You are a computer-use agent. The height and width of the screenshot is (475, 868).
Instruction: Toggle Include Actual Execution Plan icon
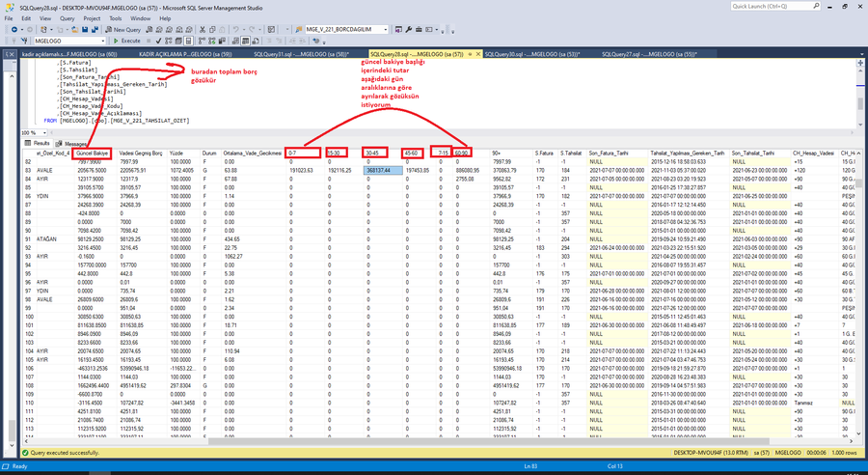[x=202, y=41]
